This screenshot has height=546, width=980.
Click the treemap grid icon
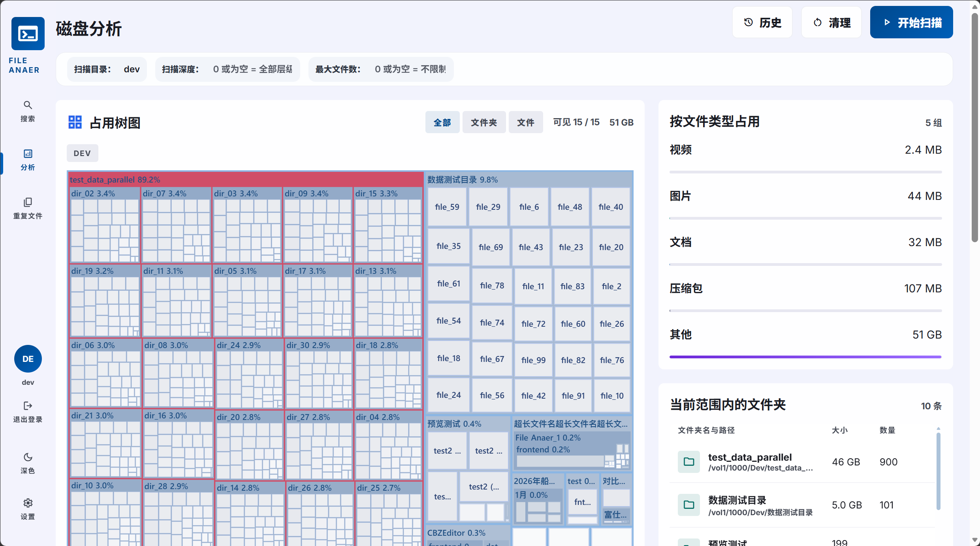click(75, 122)
